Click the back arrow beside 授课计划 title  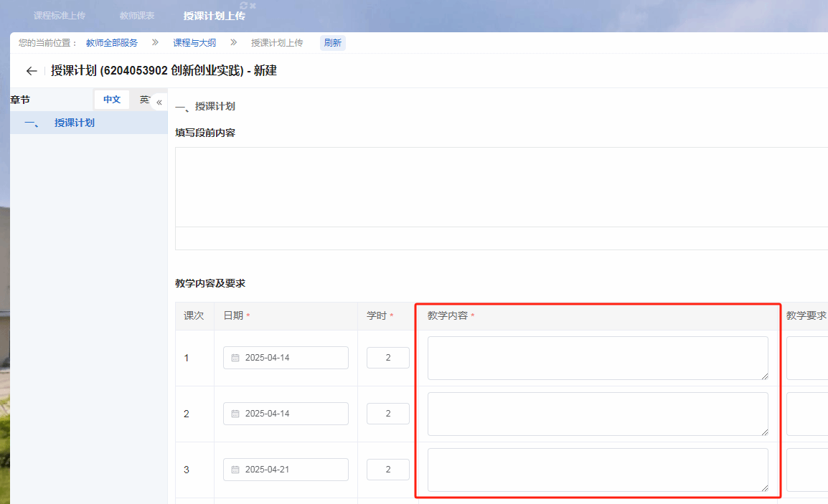tap(31, 71)
